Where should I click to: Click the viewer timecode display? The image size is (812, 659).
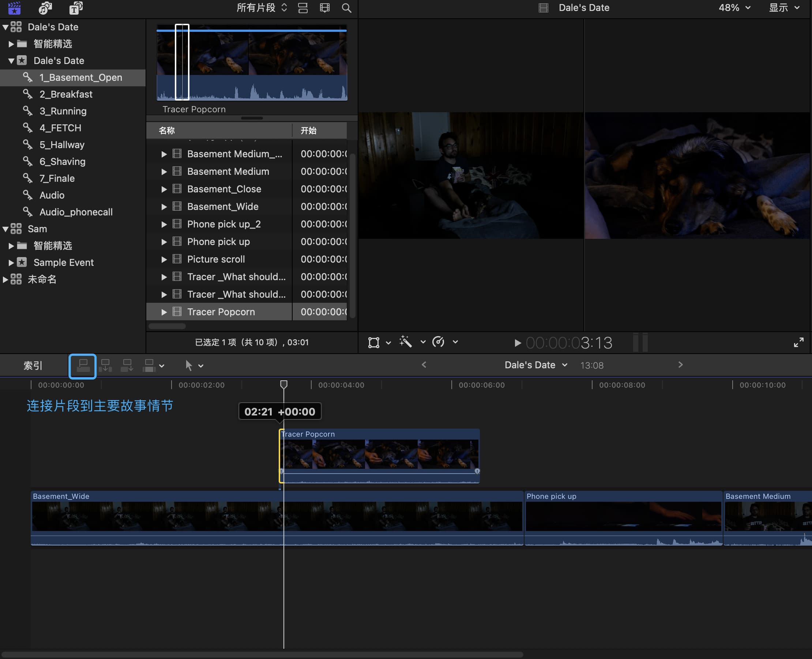click(569, 343)
